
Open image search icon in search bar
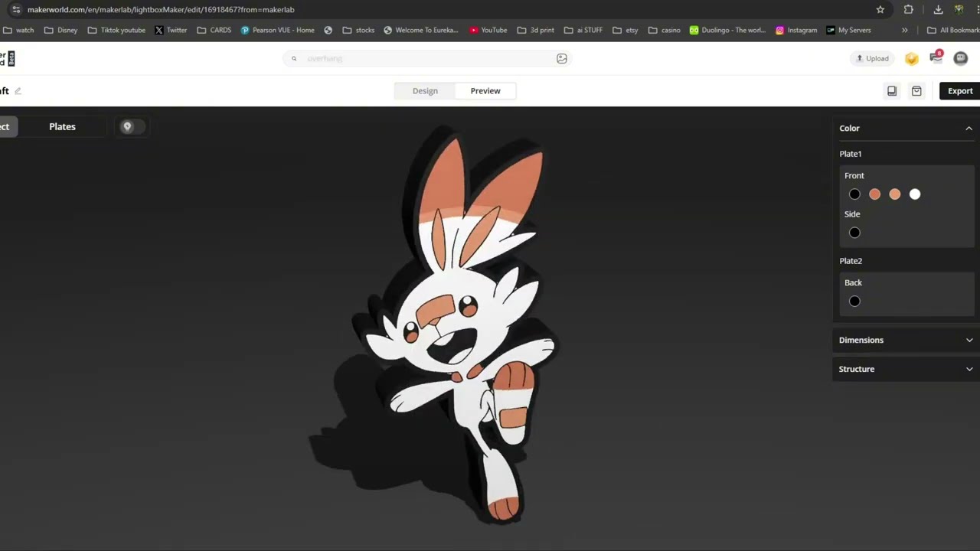[562, 58]
